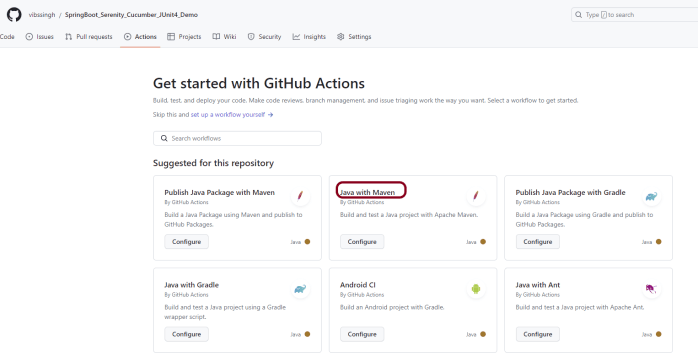Click the Security shield icon
This screenshot has width=698, height=362.
pyautogui.click(x=251, y=37)
